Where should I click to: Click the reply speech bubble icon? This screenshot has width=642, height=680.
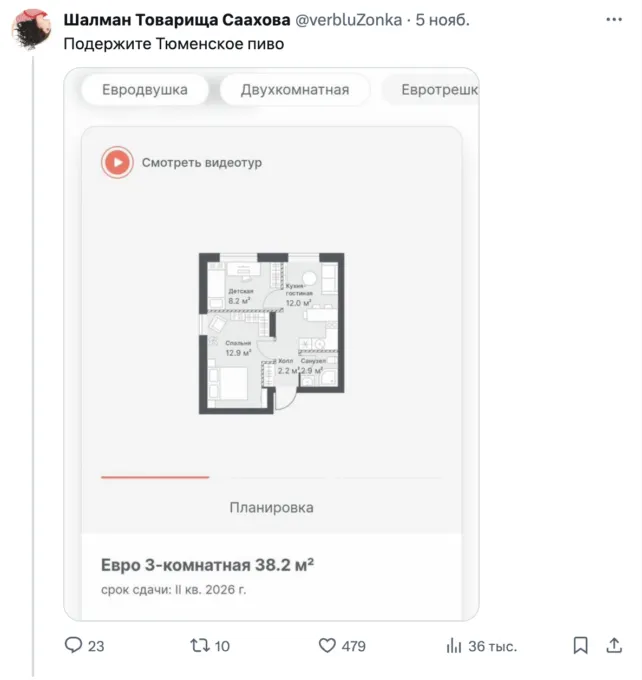pyautogui.click(x=73, y=646)
